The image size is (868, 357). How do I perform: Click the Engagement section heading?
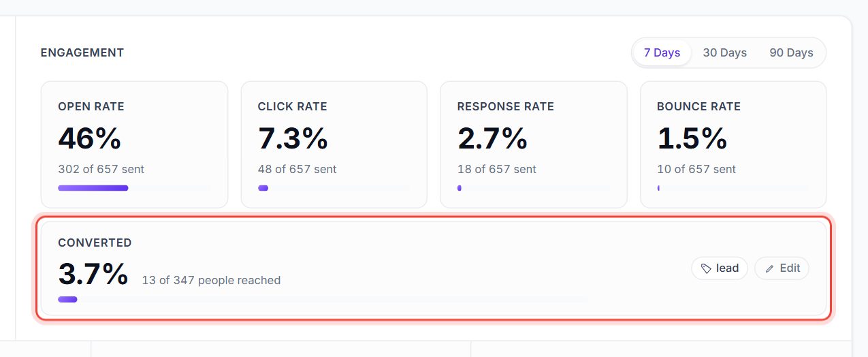(82, 52)
